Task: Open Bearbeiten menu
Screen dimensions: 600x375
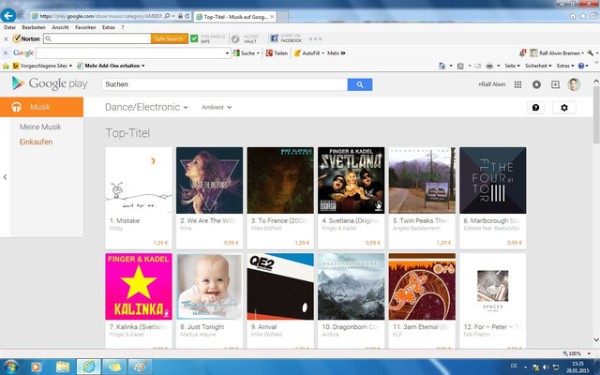Action: [x=34, y=27]
